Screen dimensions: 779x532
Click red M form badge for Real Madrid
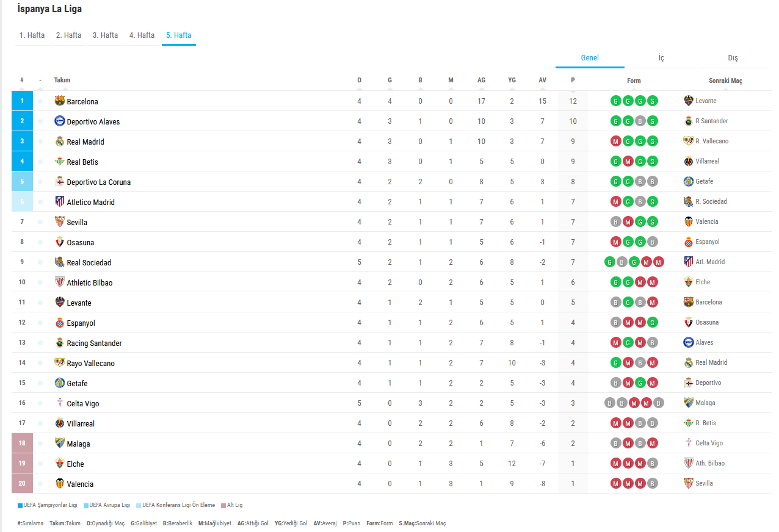pos(615,141)
